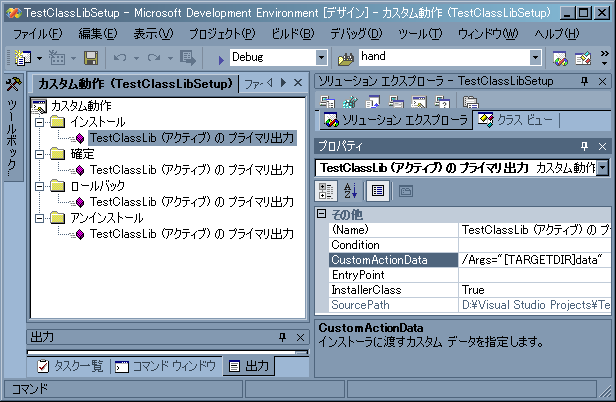
Task: Close the プロパティ panel
Action: click(602, 146)
